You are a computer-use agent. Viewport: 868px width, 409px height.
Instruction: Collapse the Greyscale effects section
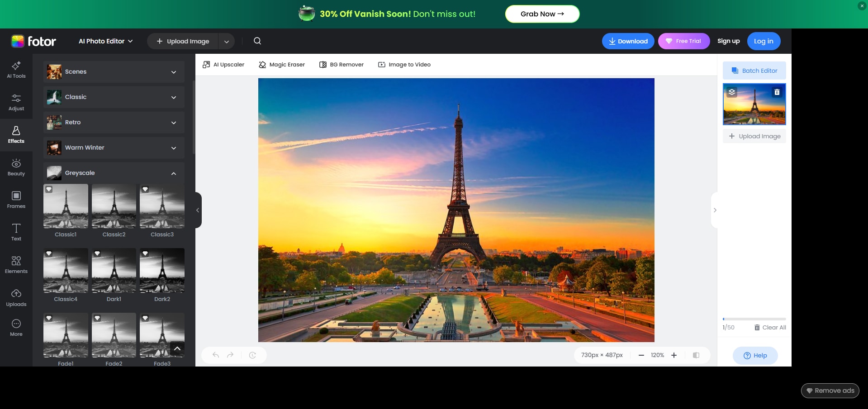tap(174, 173)
